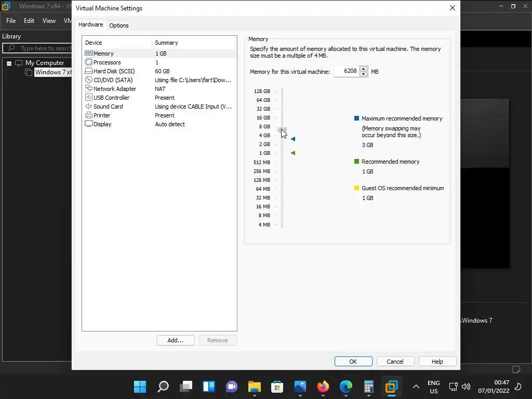Open taskbar Search
This screenshot has width=532, height=399.
pos(163,386)
